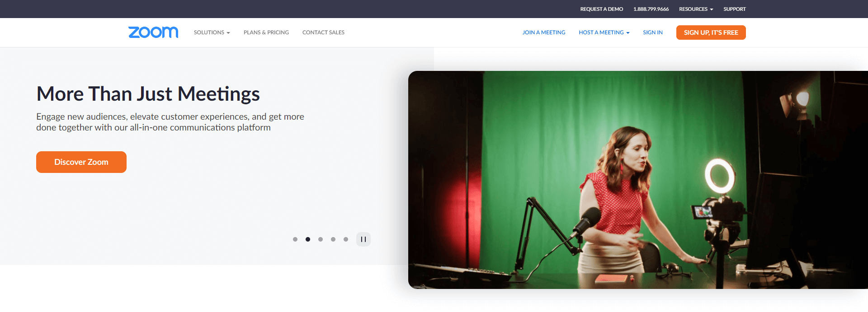
Task: Click the Sign In link
Action: pyautogui.click(x=653, y=33)
